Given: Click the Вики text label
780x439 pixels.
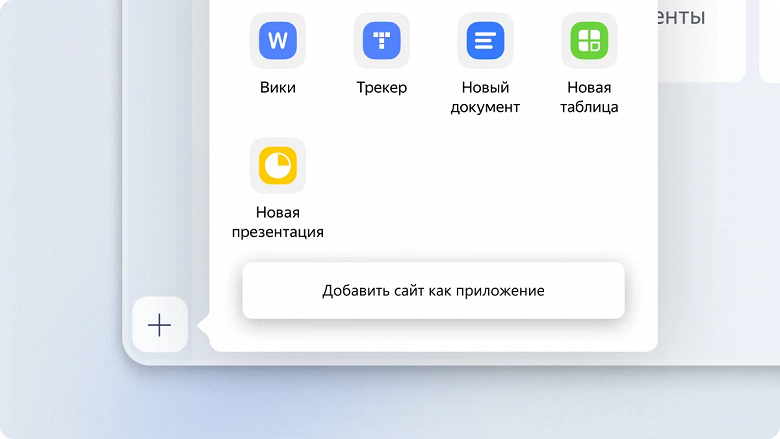Looking at the screenshot, I should coord(278,88).
